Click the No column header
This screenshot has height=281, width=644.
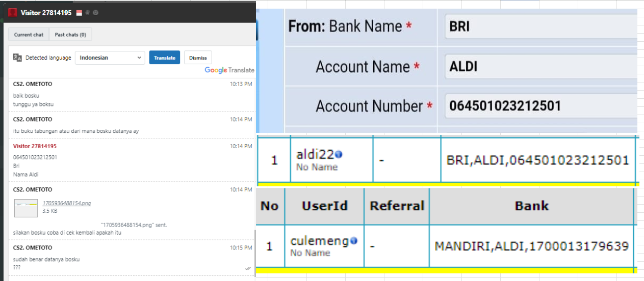[x=270, y=206]
